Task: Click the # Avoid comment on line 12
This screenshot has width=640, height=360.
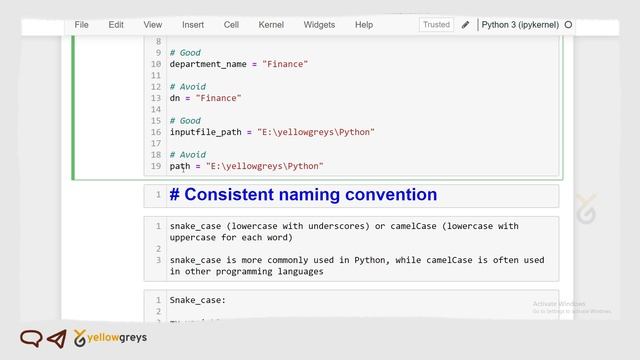Action: point(188,87)
